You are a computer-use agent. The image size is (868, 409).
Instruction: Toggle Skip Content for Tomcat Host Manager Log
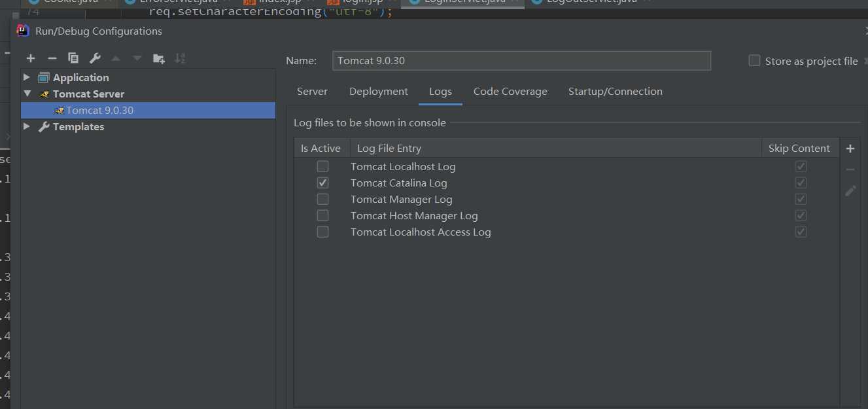tap(801, 215)
